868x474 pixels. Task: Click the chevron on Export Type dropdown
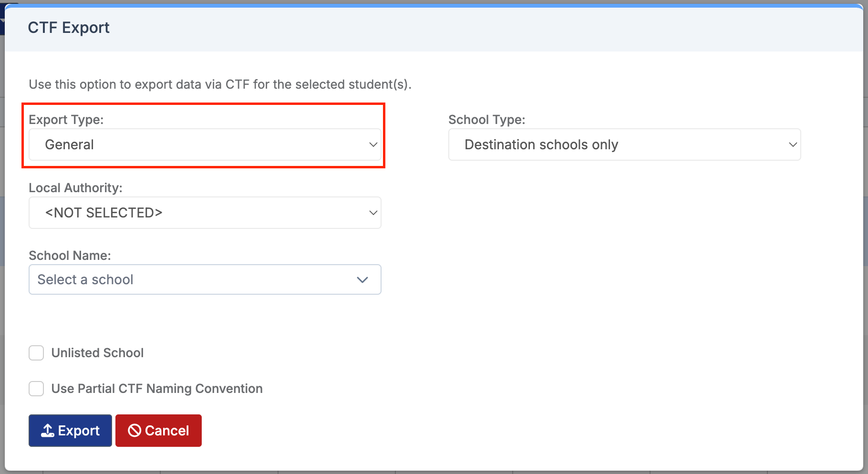point(372,144)
